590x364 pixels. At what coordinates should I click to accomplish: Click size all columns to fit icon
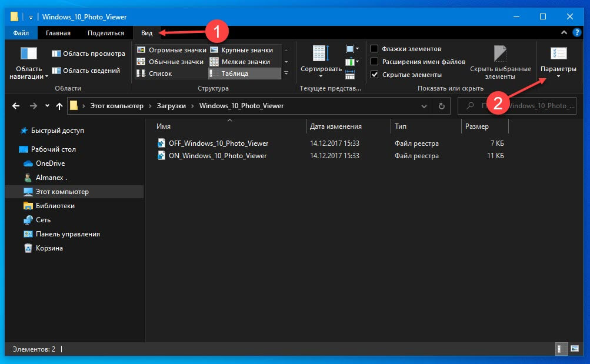click(x=350, y=75)
